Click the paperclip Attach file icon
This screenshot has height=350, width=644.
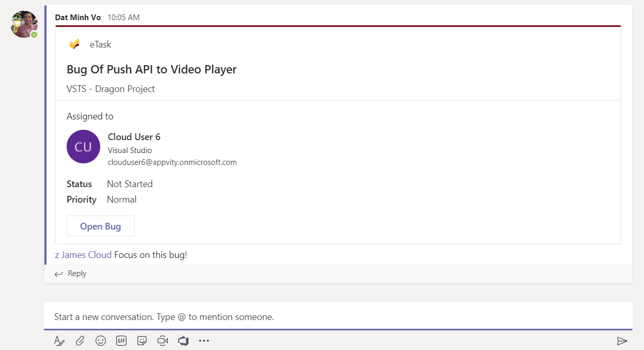click(80, 341)
